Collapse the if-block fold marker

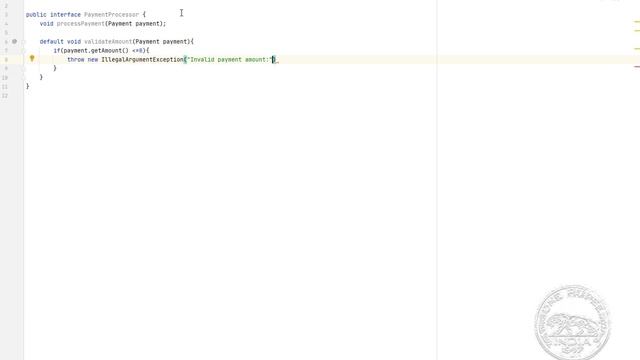[x=23, y=51]
